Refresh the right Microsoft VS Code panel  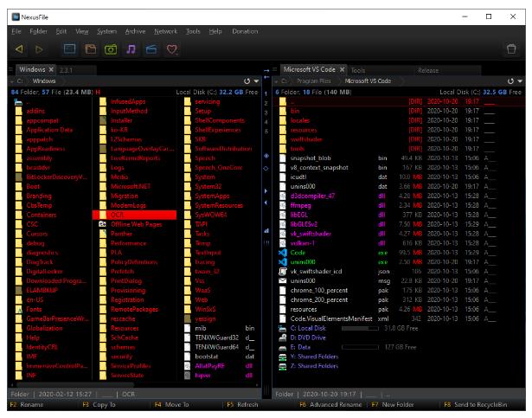pos(510,81)
